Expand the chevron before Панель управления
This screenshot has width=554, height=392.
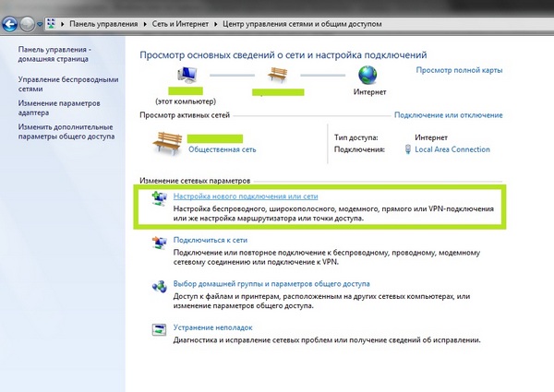click(x=62, y=24)
